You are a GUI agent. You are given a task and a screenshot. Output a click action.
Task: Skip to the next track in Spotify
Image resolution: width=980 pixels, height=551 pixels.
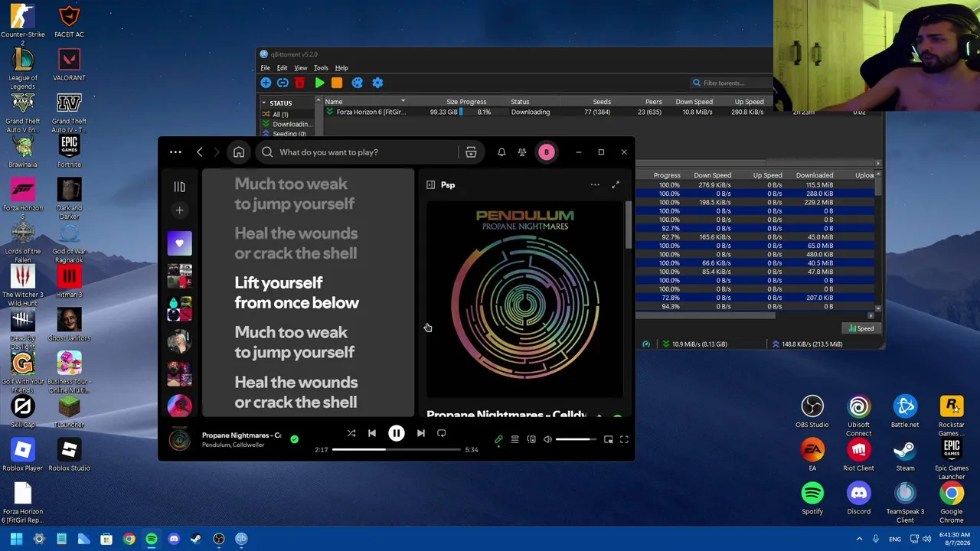420,433
